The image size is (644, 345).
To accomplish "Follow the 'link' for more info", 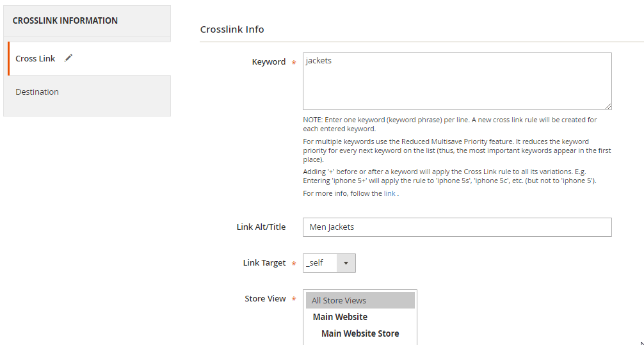I will click(x=389, y=193).
